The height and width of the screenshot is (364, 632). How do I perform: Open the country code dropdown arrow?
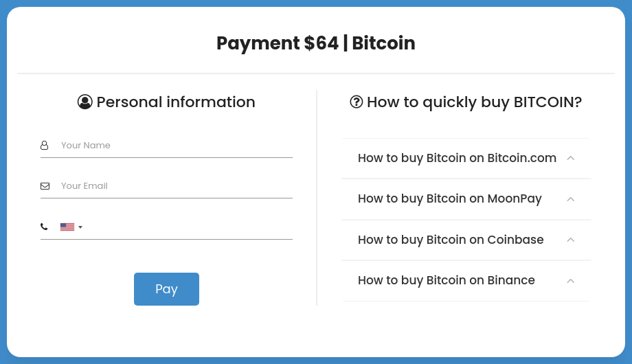coord(80,227)
